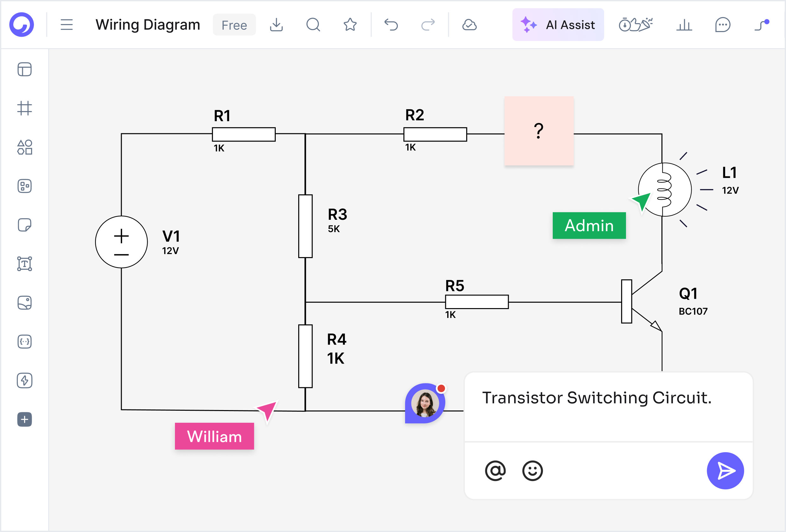Click the R5 resistor label
Image resolution: width=786 pixels, height=532 pixels.
click(454, 286)
